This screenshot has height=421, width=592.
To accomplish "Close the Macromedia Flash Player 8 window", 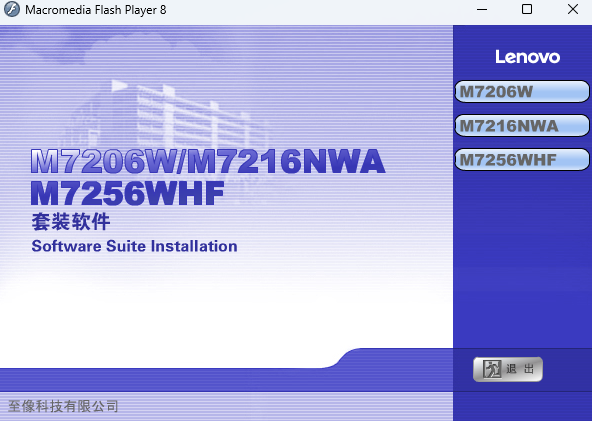I will [573, 9].
